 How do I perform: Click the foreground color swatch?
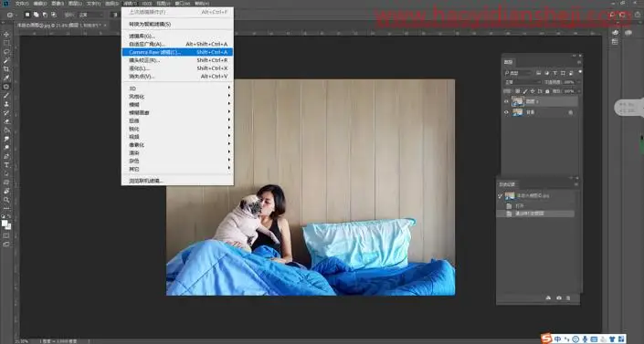click(x=5, y=224)
